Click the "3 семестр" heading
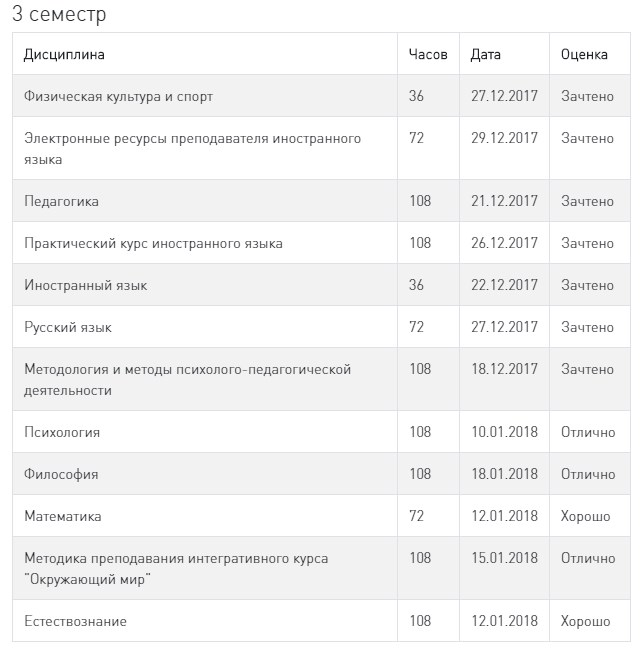The image size is (641, 649). pos(59,15)
